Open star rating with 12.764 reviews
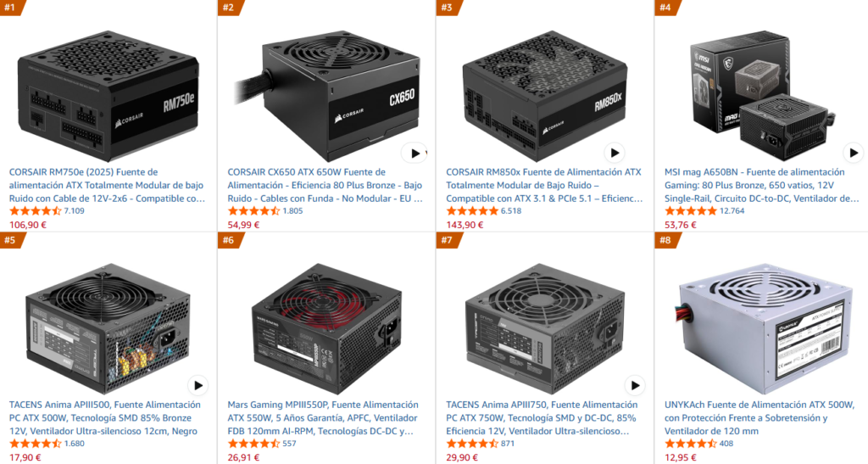The height and width of the screenshot is (464, 868). pyautogui.click(x=691, y=211)
